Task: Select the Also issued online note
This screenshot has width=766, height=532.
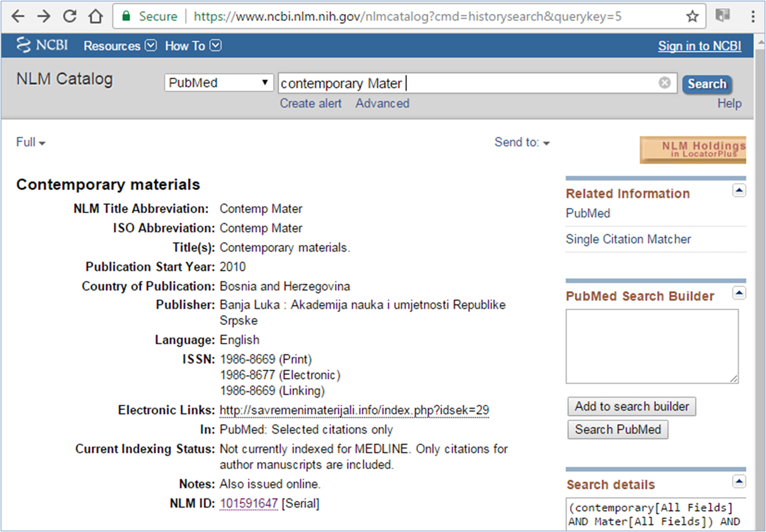Action: point(270,484)
